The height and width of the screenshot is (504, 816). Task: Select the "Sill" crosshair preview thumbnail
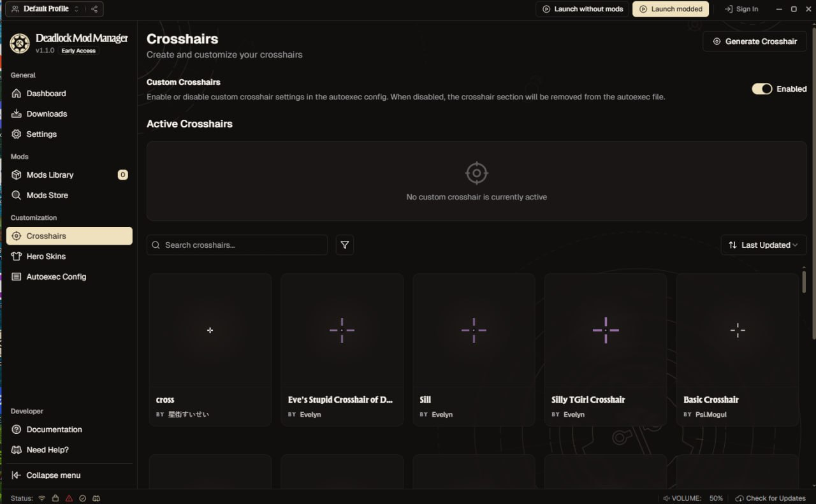(474, 330)
